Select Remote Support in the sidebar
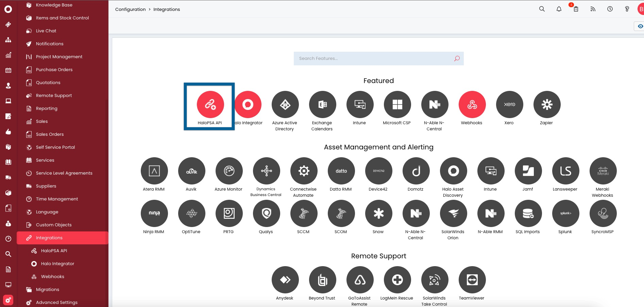 pyautogui.click(x=63, y=96)
